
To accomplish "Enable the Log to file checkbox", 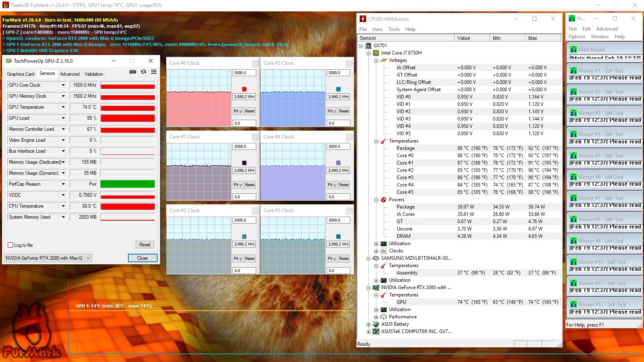I will coord(11,245).
